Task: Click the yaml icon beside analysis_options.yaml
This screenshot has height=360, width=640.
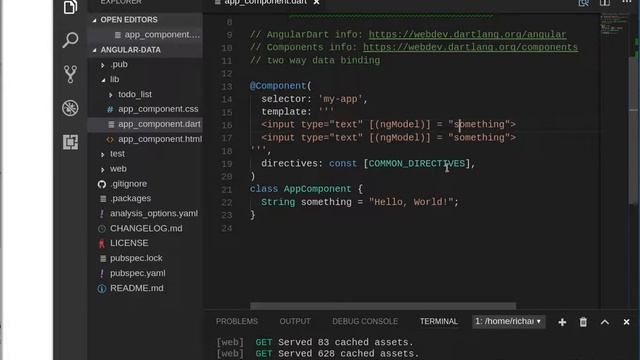Action: [x=102, y=214]
